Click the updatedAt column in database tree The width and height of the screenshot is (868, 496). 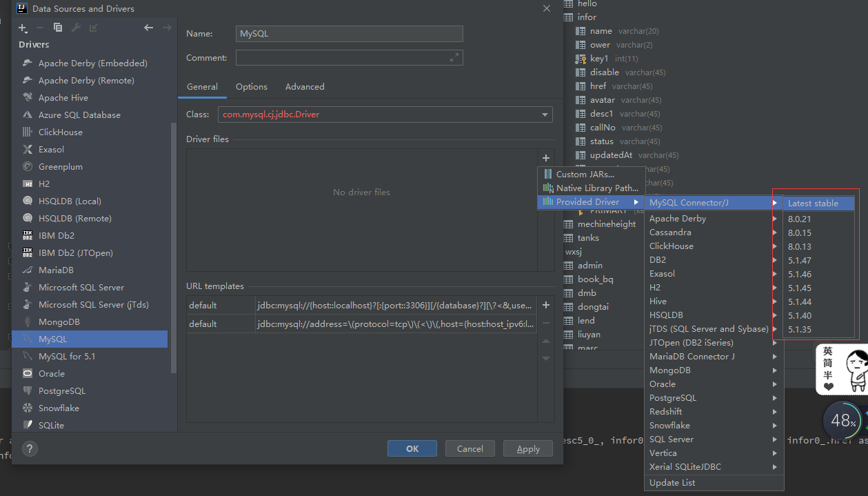tap(611, 155)
